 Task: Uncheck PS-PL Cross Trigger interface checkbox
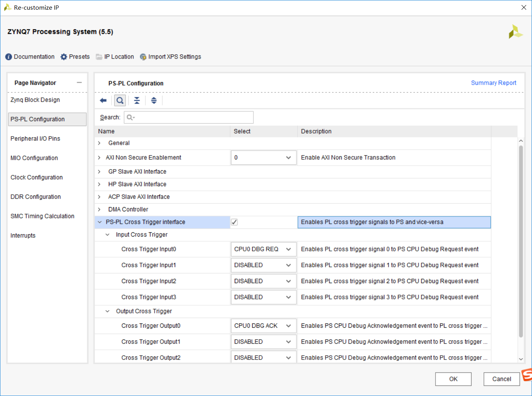point(234,222)
